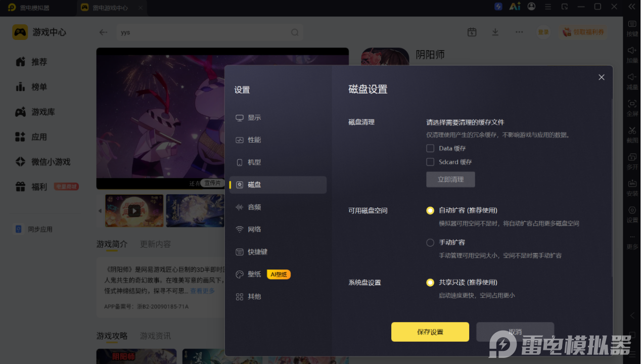This screenshot has width=641, height=364.
Task: Click the 保存设置 save settings button
Action: (430, 332)
